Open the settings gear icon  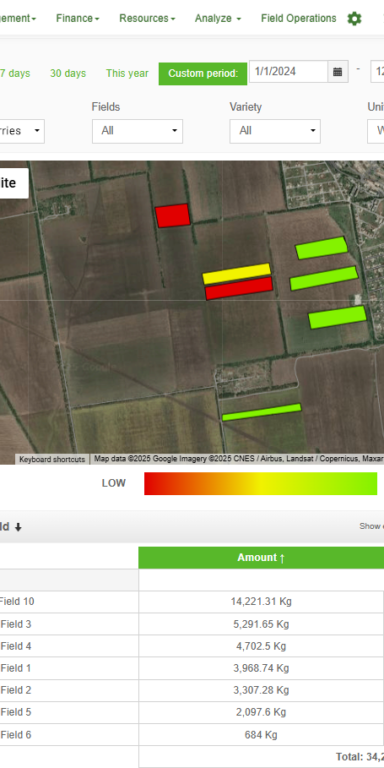coord(354,19)
